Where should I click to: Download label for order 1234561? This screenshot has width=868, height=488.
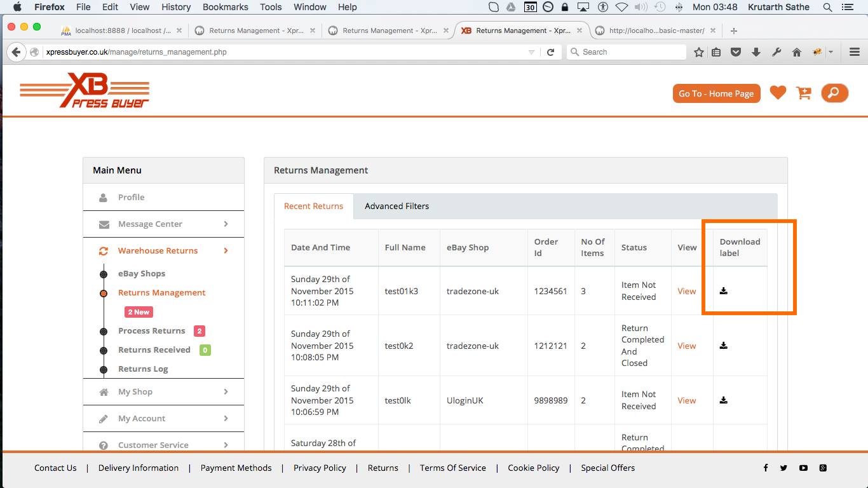(723, 291)
